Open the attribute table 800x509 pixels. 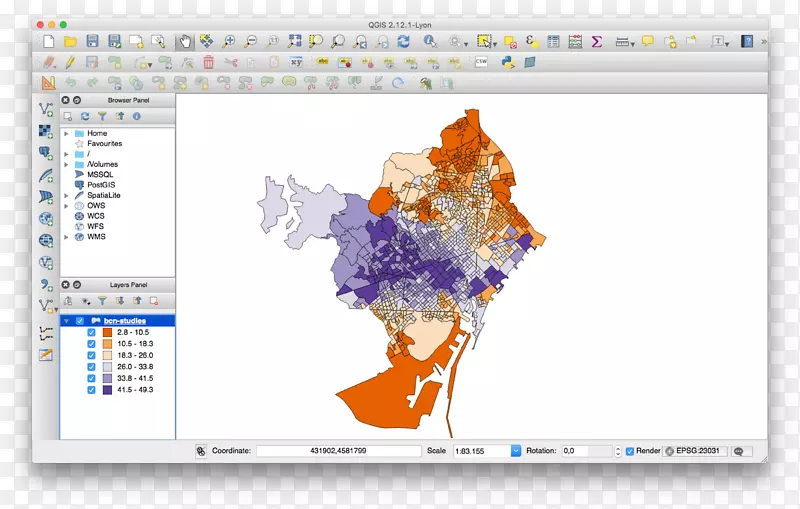(553, 42)
